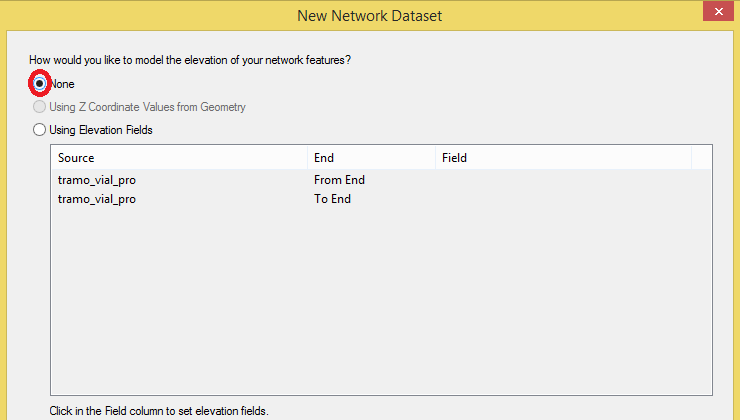This screenshot has height=420, width=740.
Task: Click divider between Source and End headers
Action: (307, 158)
